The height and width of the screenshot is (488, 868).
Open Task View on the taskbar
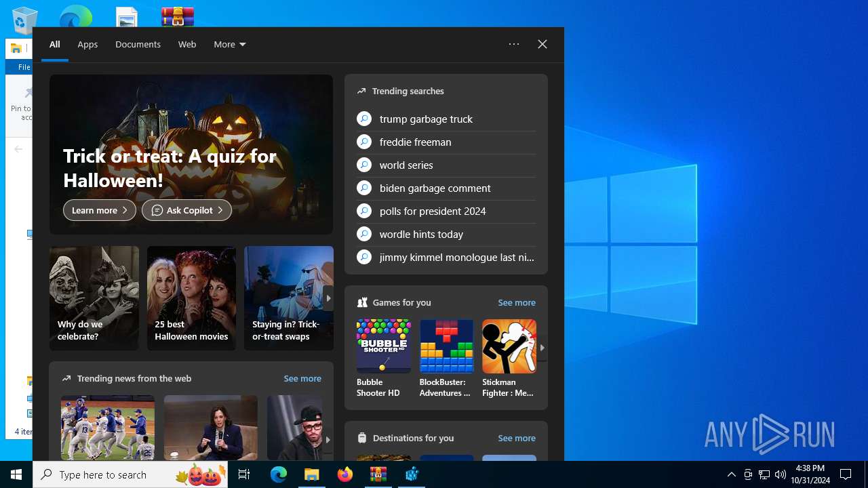pyautogui.click(x=244, y=474)
